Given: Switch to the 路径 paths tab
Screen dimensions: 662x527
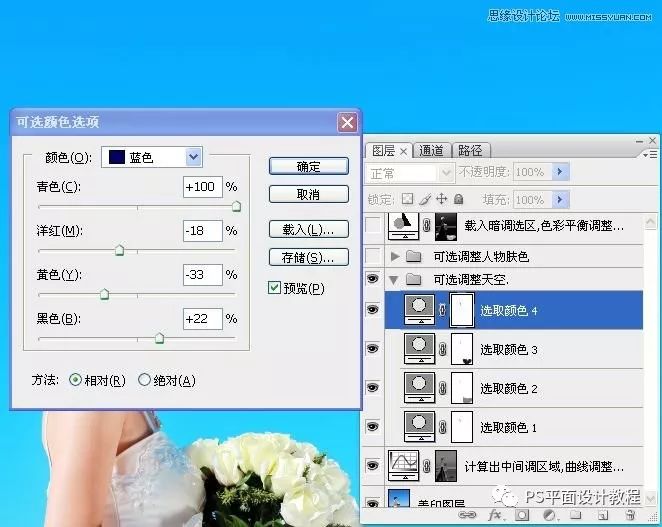Looking at the screenshot, I should point(470,150).
